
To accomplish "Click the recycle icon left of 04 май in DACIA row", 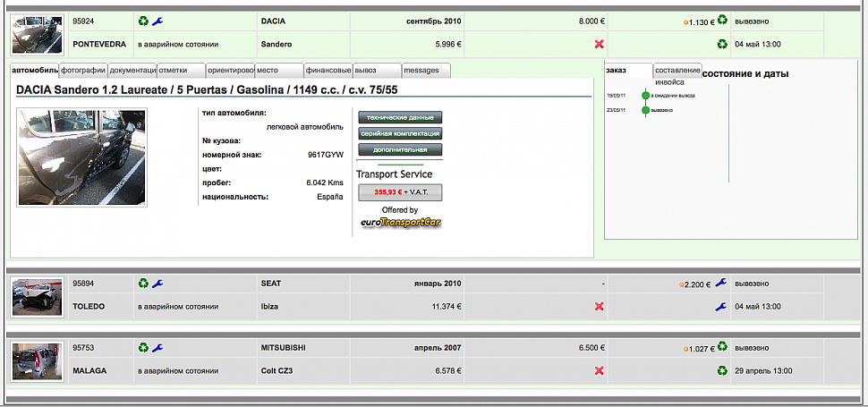I will 722,44.
